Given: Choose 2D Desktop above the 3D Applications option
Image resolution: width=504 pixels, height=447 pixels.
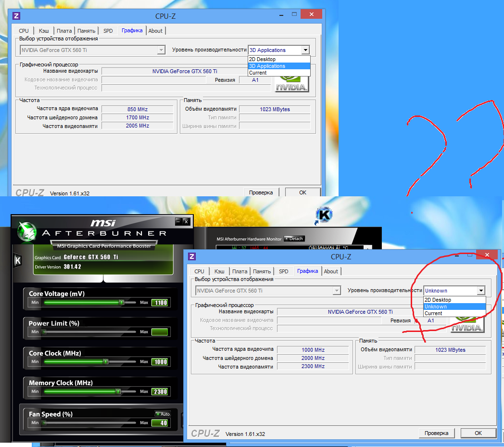Looking at the screenshot, I should (x=279, y=59).
